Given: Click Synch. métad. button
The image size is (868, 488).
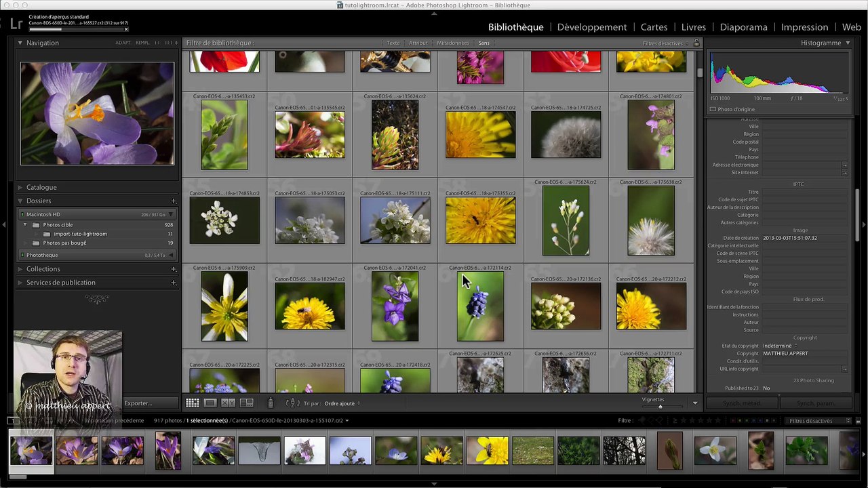Looking at the screenshot, I should pos(743,403).
